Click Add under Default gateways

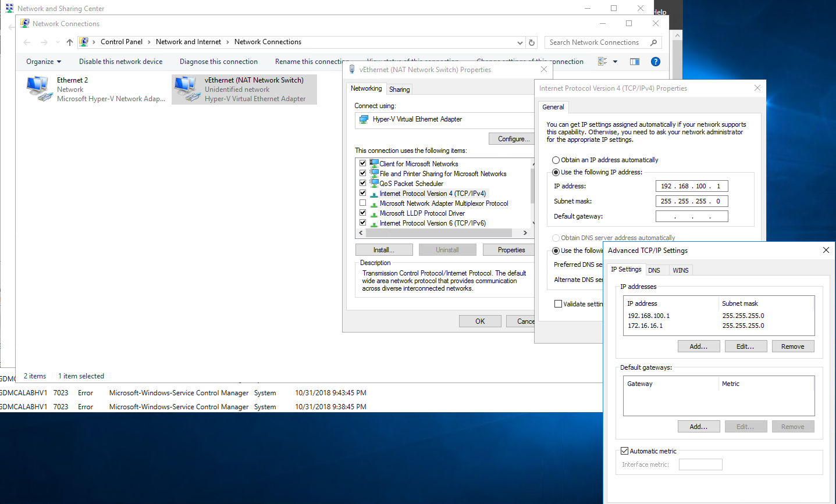click(x=699, y=427)
